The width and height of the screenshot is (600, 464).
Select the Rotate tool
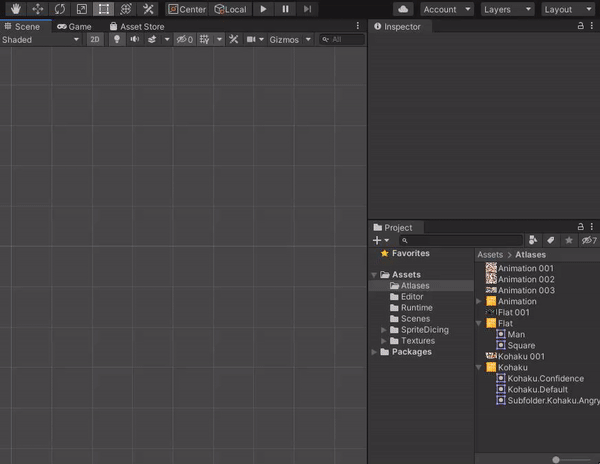coord(60,9)
